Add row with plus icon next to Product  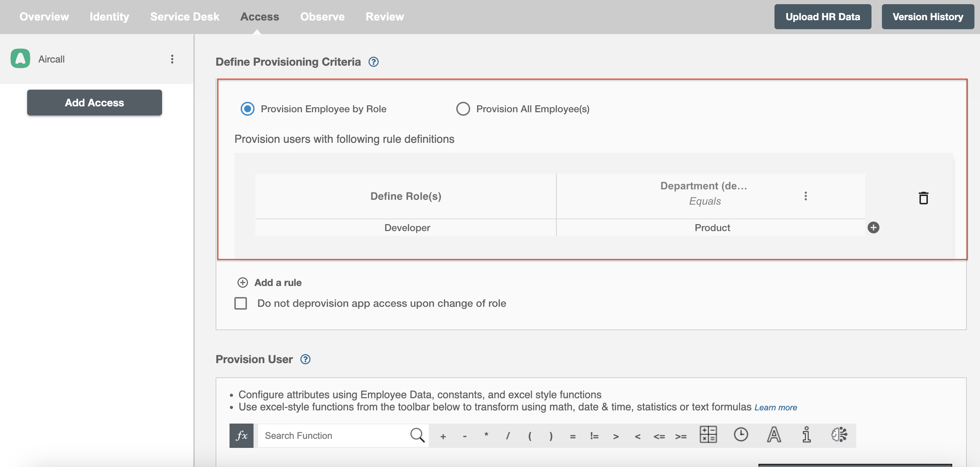[873, 228]
